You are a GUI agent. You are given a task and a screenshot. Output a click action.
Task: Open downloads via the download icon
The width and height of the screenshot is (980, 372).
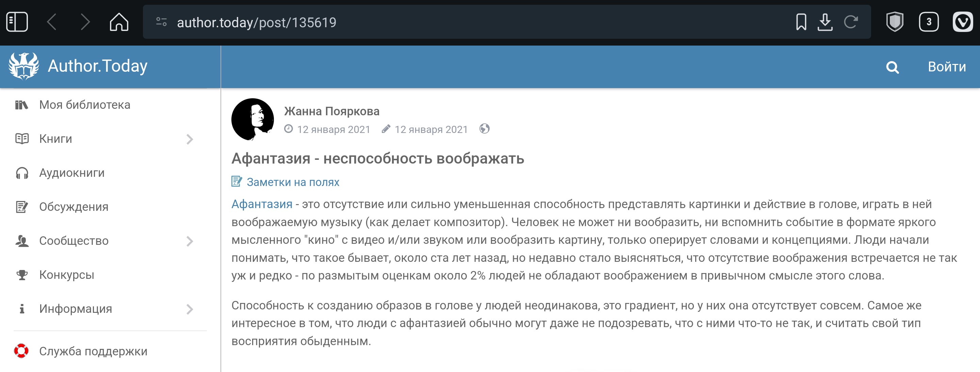click(825, 22)
